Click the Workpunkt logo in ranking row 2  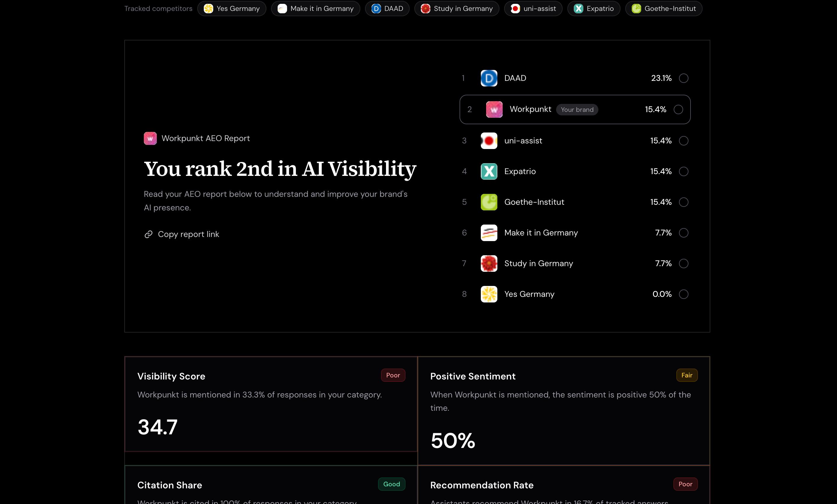494,109
